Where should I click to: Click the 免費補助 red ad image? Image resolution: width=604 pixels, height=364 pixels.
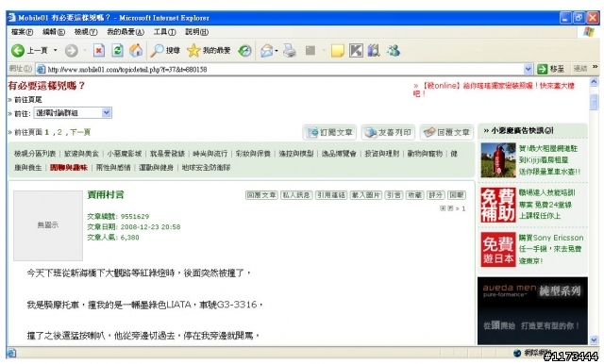coord(498,205)
